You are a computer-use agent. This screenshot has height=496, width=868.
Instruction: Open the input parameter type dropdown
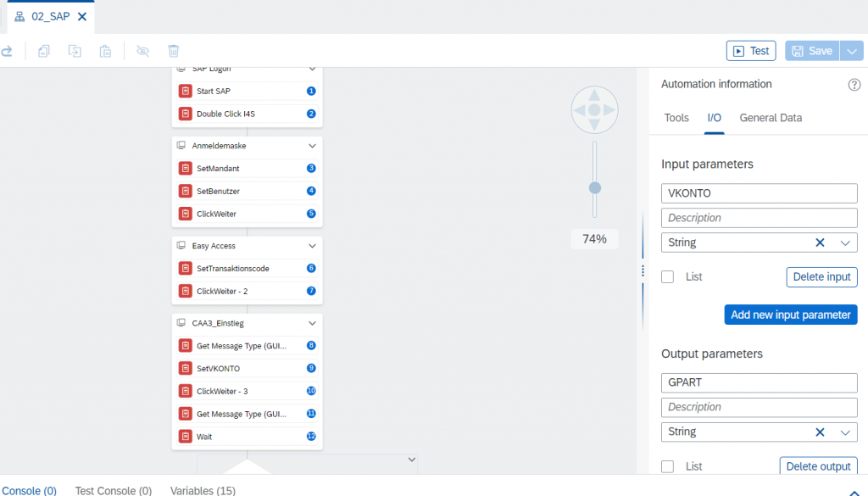845,242
